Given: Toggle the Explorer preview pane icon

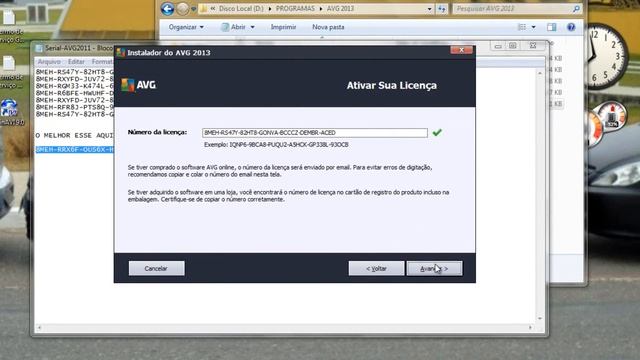Looking at the screenshot, I should [x=551, y=27].
